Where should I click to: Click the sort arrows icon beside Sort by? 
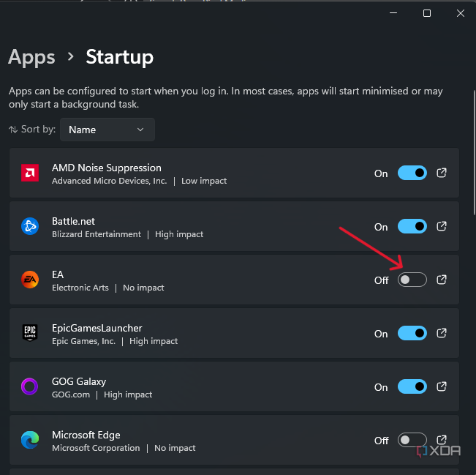point(13,130)
